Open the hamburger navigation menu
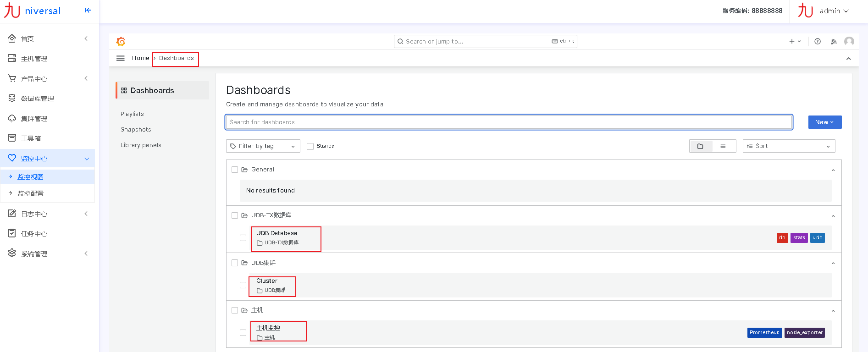 [121, 58]
